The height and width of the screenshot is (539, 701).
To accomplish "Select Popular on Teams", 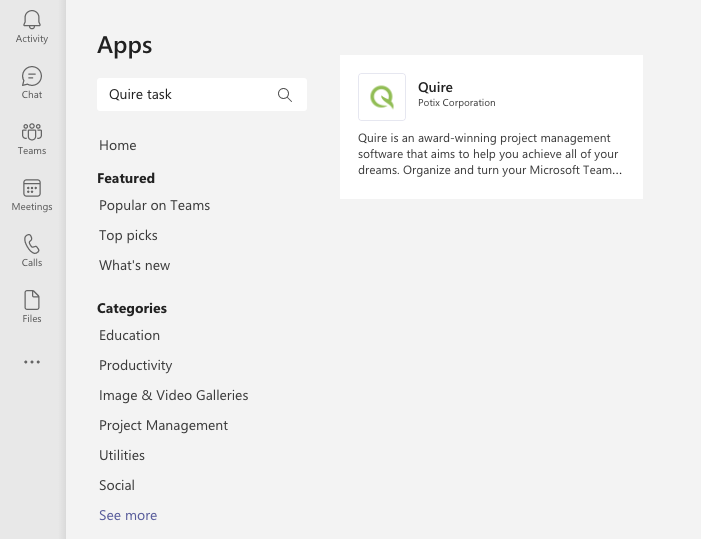I will [x=154, y=205].
